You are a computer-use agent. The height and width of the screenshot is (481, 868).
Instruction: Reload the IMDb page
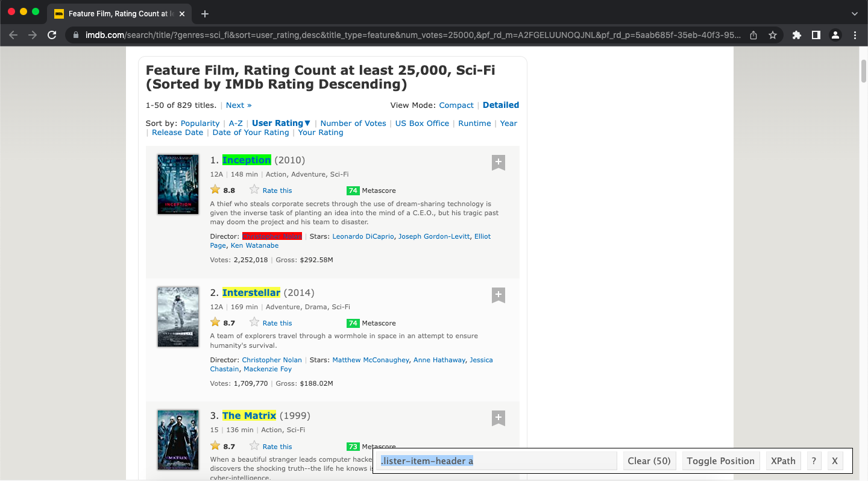click(52, 35)
